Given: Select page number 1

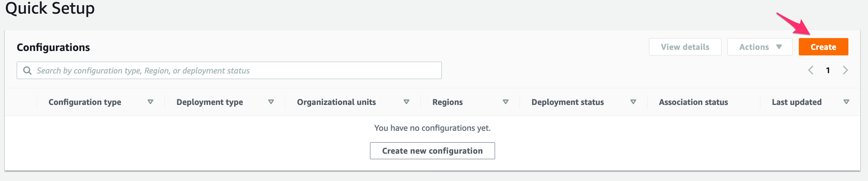Looking at the screenshot, I should pyautogui.click(x=828, y=70).
